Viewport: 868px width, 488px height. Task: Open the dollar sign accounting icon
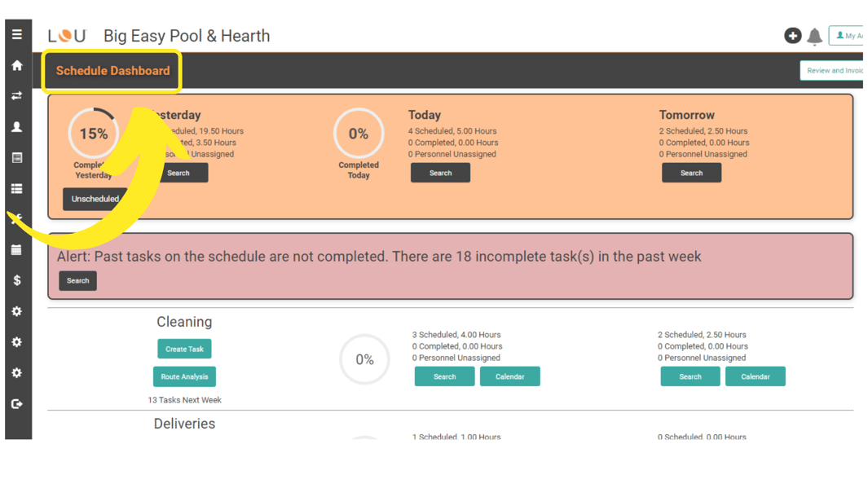pos(17,280)
